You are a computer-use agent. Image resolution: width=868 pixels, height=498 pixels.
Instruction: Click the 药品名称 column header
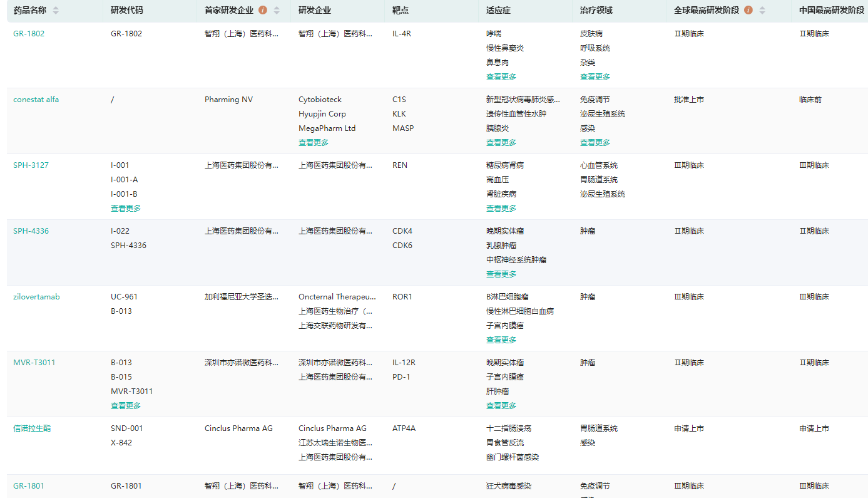29,11
